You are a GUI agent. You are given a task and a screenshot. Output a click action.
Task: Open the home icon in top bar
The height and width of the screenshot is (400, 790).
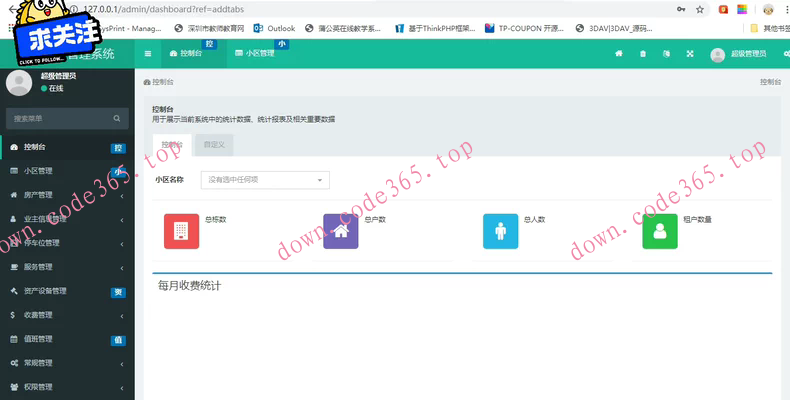pyautogui.click(x=619, y=53)
